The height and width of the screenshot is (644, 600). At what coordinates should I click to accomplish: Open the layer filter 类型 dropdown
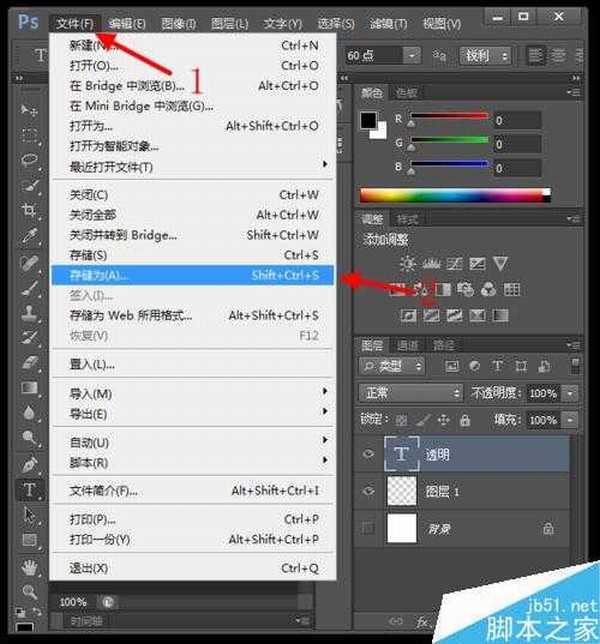click(392, 366)
